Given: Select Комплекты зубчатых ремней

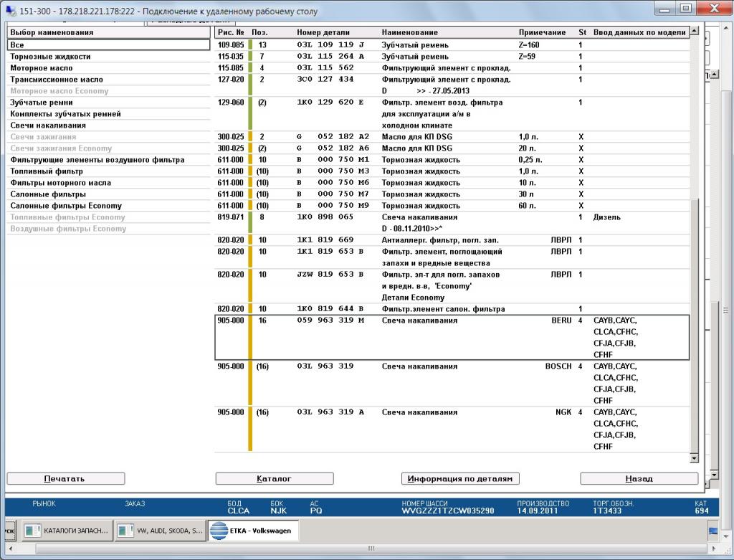Looking at the screenshot, I should (x=109, y=114).
